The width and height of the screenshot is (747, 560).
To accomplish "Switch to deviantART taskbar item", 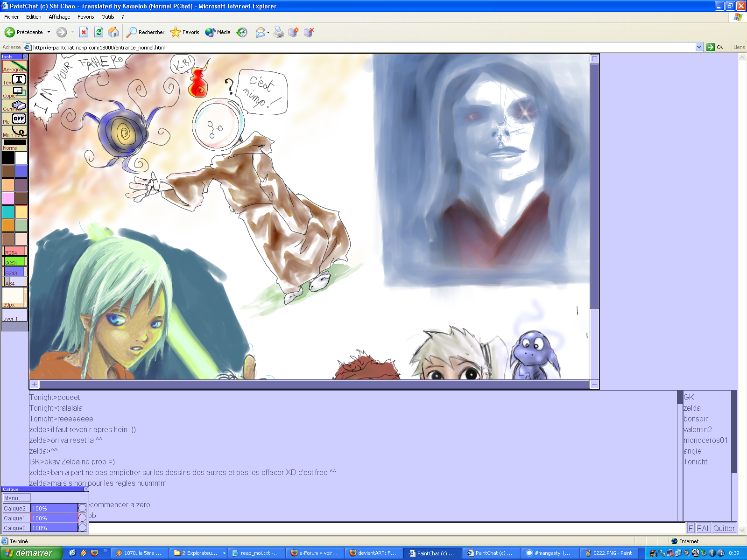I will pyautogui.click(x=373, y=553).
